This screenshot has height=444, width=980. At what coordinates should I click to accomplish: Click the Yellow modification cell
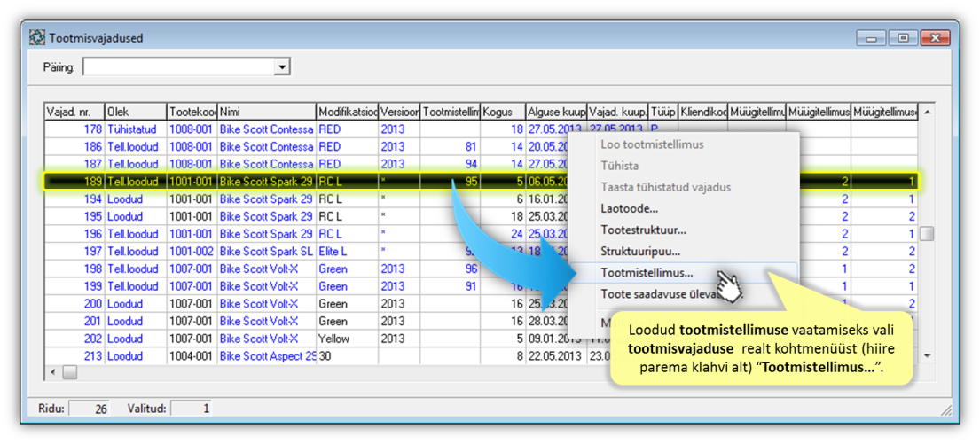pyautogui.click(x=348, y=339)
